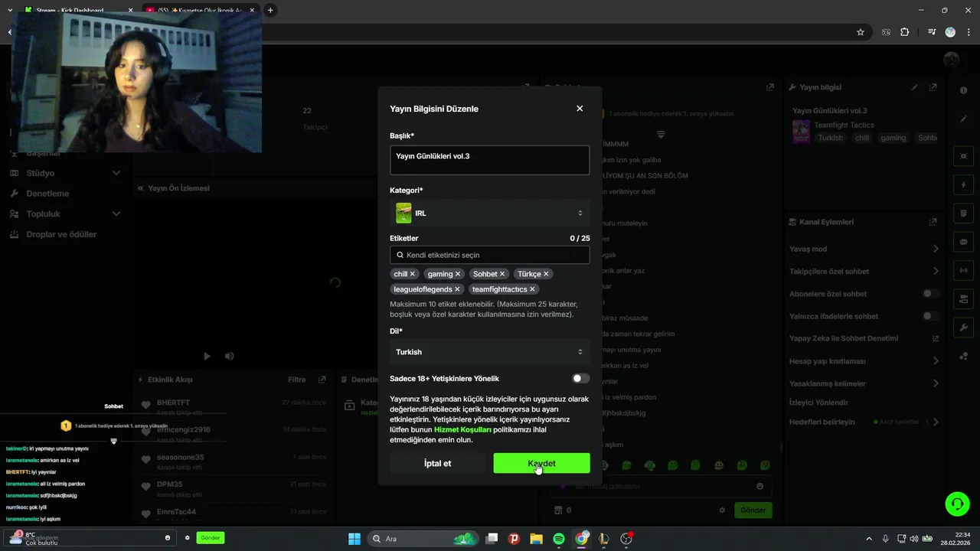The width and height of the screenshot is (980, 551).
Task: Switch to the Stream - Kick Dashboard tab
Action: coord(70,11)
